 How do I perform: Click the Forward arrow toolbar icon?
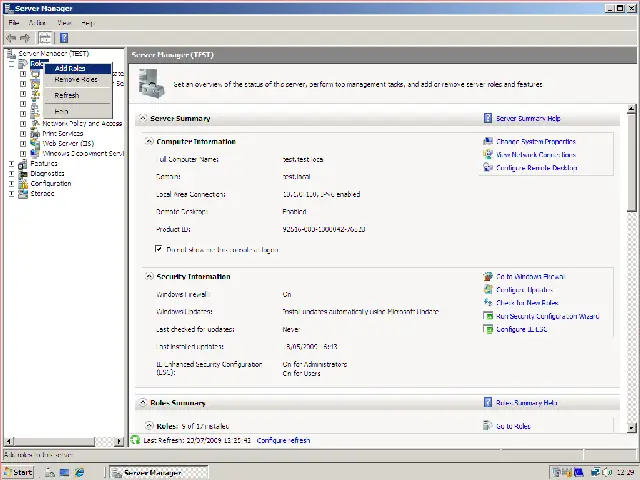pos(25,38)
